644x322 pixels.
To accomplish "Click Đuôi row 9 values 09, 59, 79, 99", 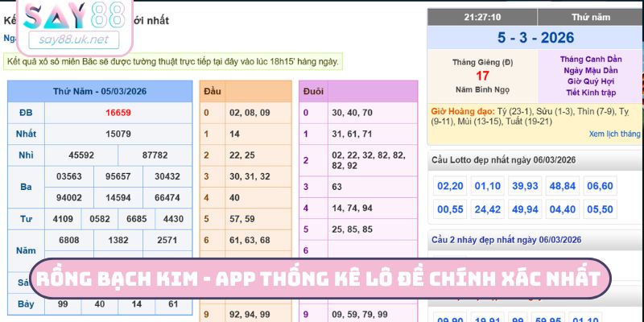I will point(359,315).
